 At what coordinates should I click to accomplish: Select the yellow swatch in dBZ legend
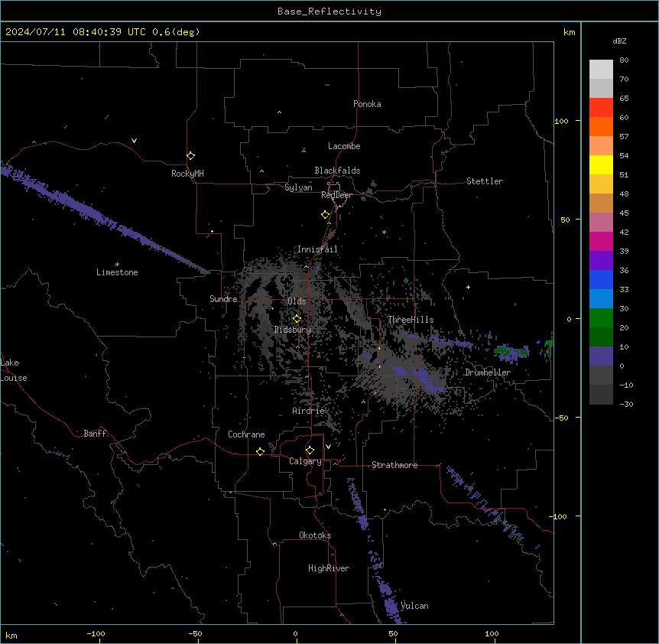601,164
